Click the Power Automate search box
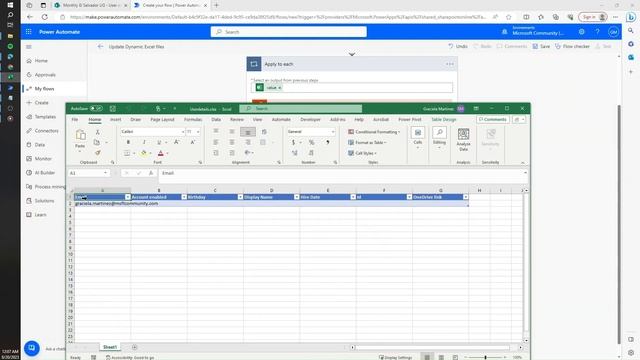This screenshot has width=640, height=360. (x=289, y=32)
